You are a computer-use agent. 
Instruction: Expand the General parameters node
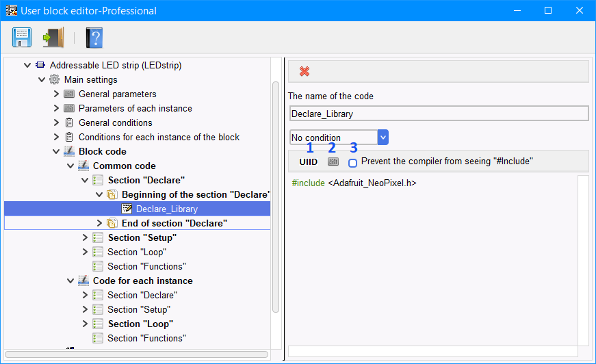click(x=56, y=94)
